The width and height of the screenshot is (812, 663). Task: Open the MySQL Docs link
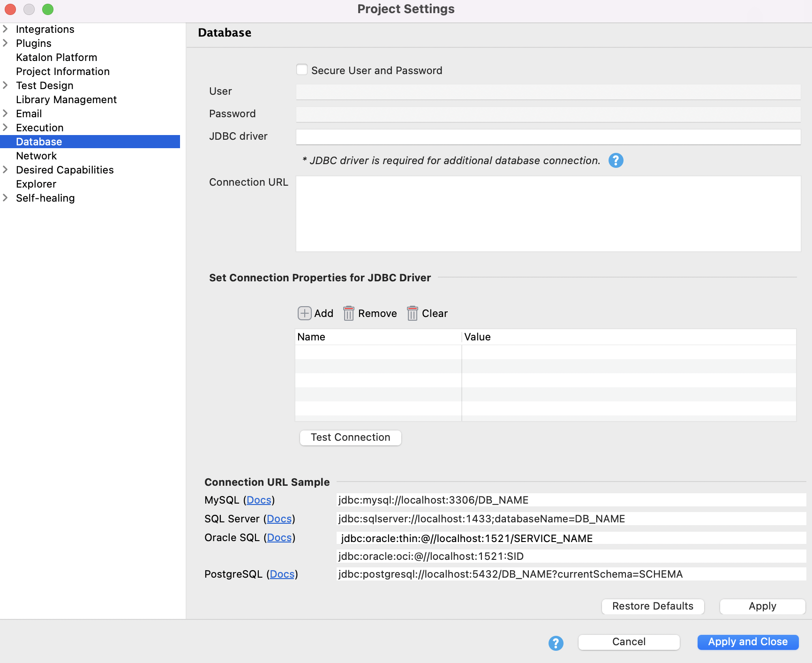(x=259, y=500)
